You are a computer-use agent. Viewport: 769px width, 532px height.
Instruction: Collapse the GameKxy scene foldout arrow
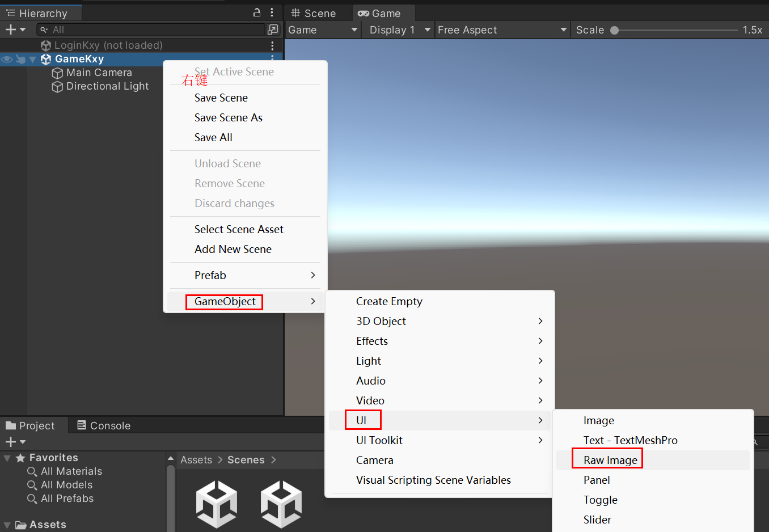pos(33,59)
